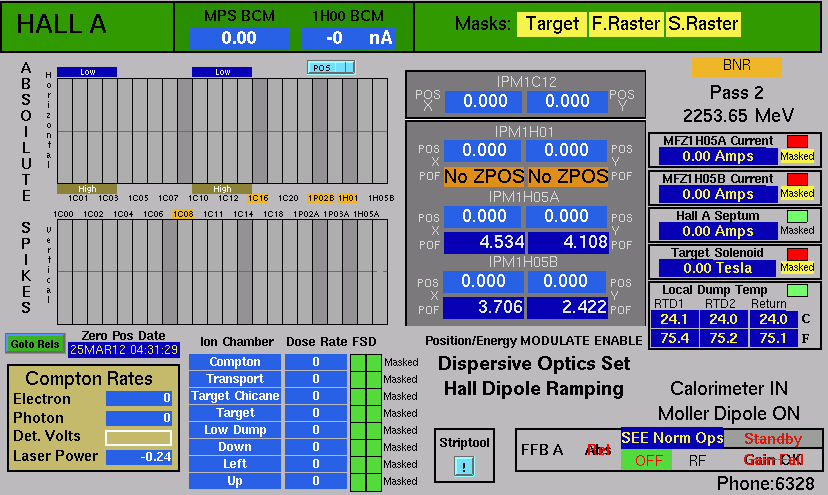
Task: Click the Target Chicane ion chamber button
Action: [235, 396]
